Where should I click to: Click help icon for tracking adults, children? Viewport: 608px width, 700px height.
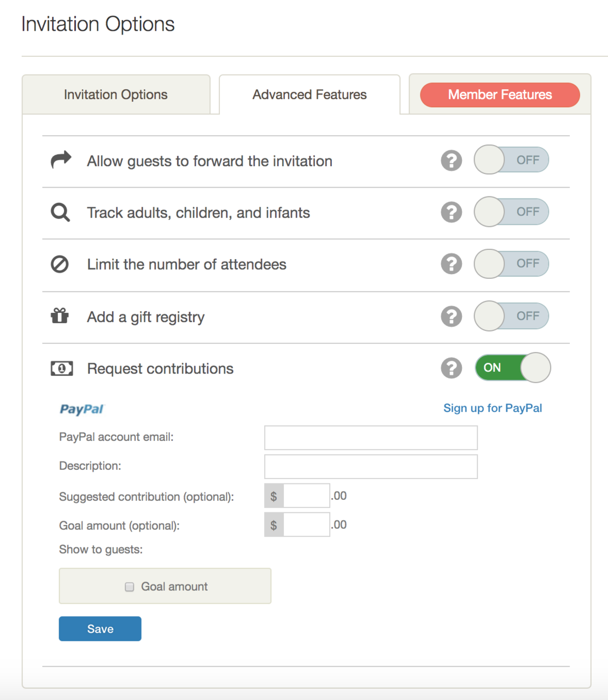pos(451,212)
